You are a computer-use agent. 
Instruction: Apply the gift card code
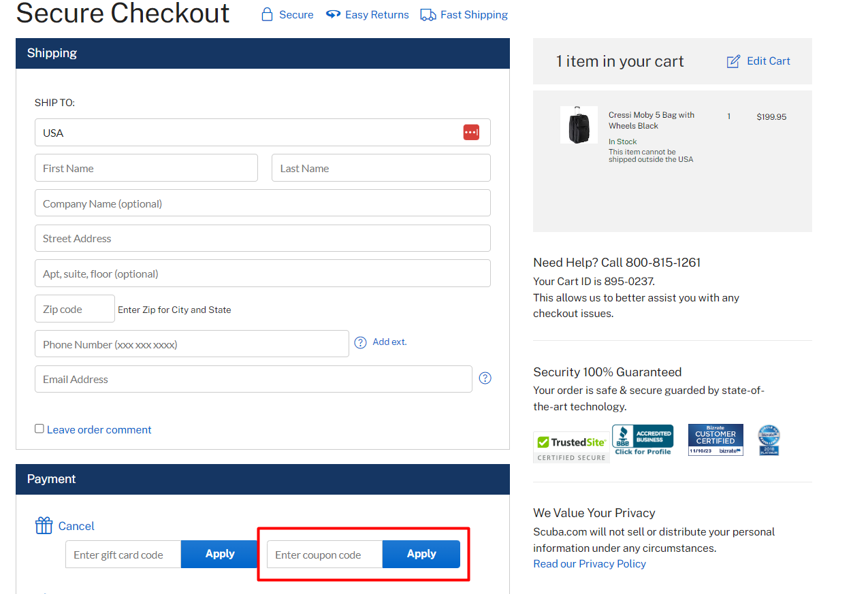(220, 554)
